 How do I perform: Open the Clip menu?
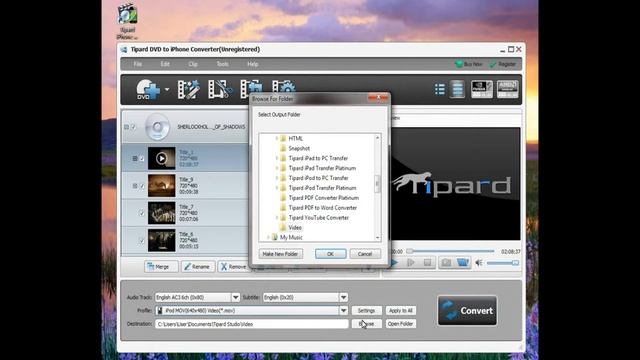193,64
